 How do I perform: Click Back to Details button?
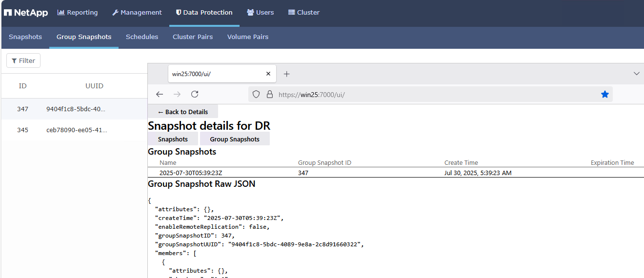(183, 112)
